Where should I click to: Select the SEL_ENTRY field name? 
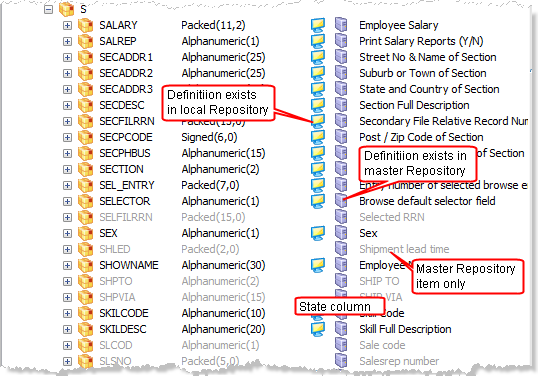[x=127, y=185]
